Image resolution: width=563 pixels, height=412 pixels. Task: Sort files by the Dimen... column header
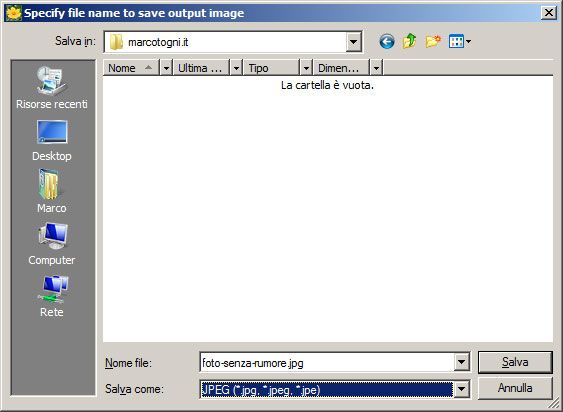(x=341, y=68)
